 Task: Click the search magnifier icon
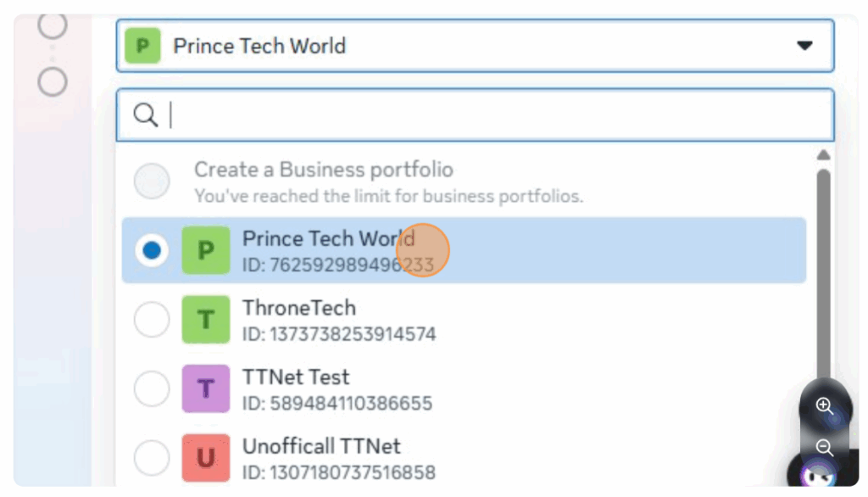tap(146, 115)
